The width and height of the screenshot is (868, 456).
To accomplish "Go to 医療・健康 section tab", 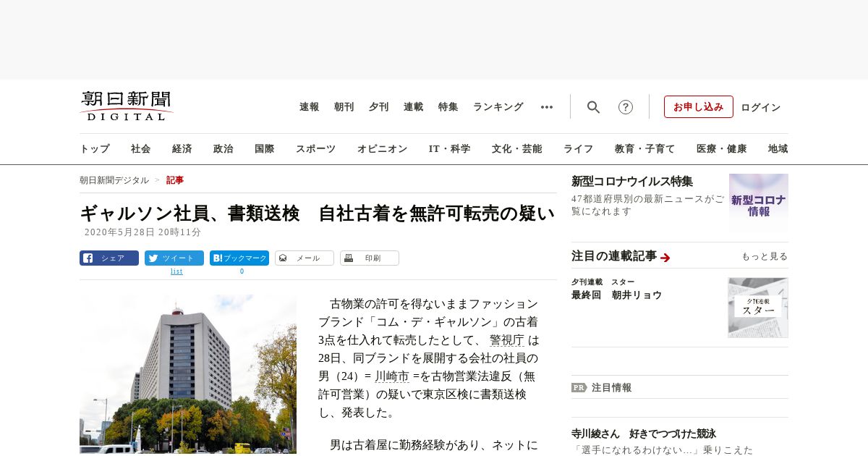I will click(x=722, y=149).
